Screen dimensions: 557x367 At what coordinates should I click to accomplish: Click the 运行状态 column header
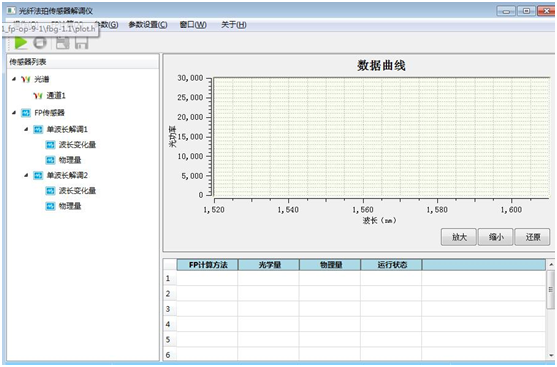tap(391, 265)
